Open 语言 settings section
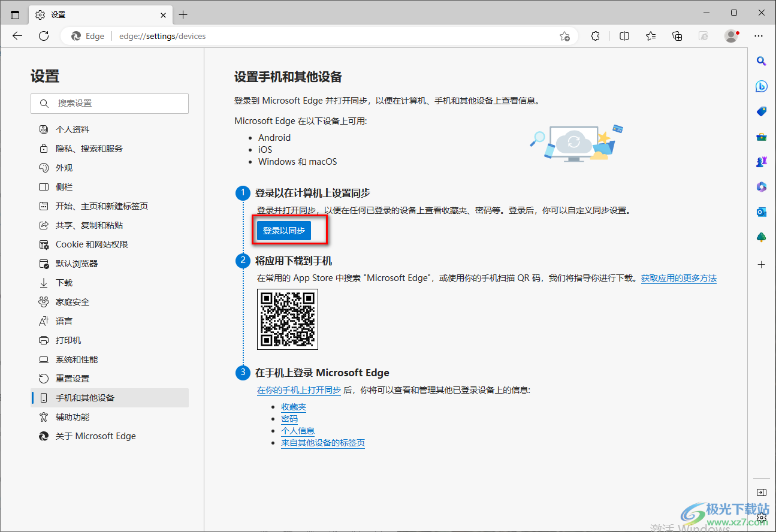Image resolution: width=776 pixels, height=532 pixels. coord(110,321)
